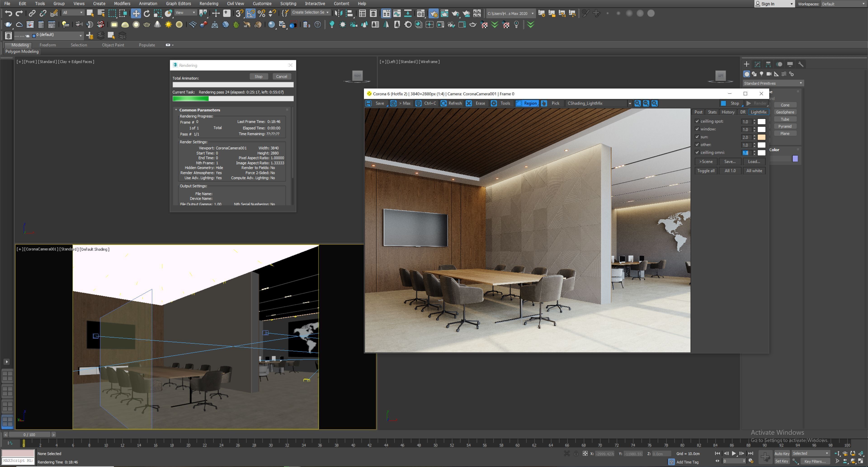Image resolution: width=868 pixels, height=467 pixels.
Task: Click the Redo arrow icon
Action: 19,14
